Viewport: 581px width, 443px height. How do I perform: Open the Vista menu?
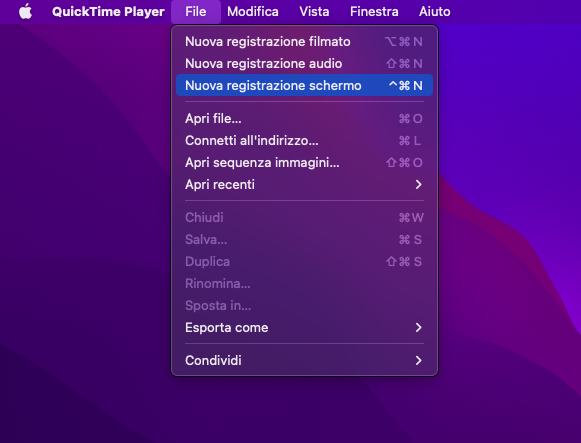(314, 11)
